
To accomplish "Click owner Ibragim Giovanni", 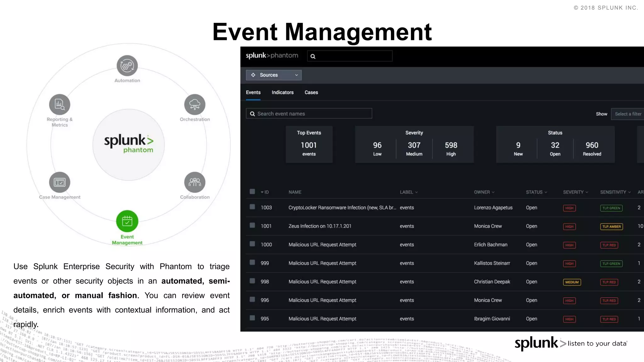I will tap(492, 319).
